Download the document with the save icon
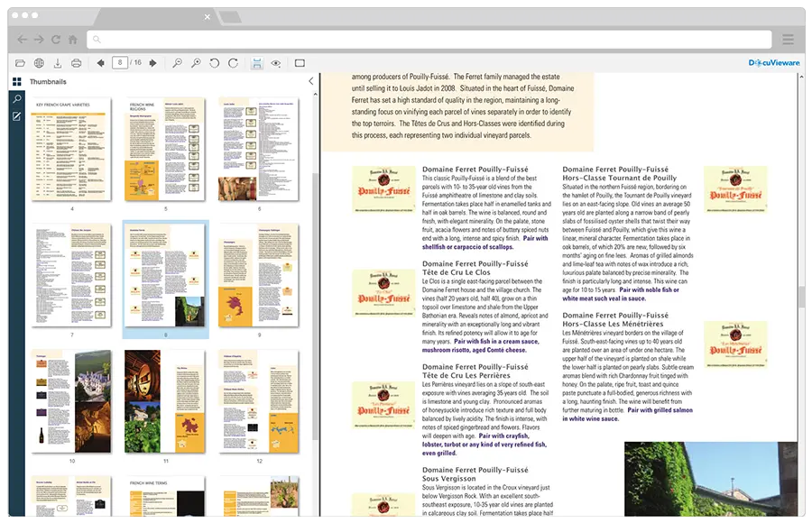Viewport: 812px width, 523px height. pyautogui.click(x=58, y=63)
